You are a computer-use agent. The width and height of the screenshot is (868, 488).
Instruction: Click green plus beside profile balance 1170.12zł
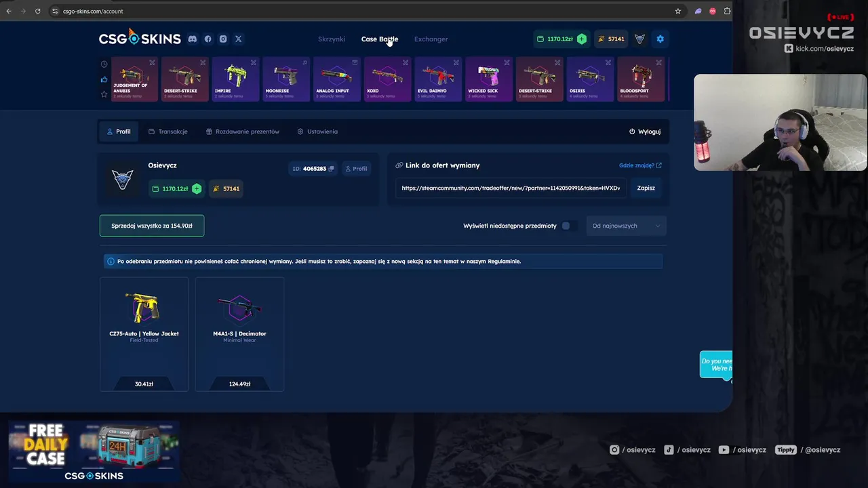click(x=197, y=188)
